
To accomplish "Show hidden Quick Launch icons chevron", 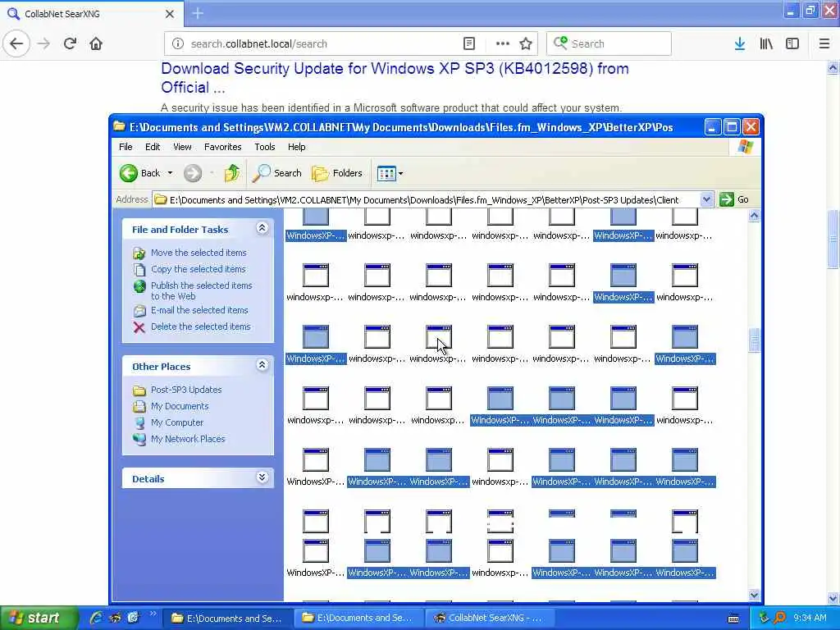I will (153, 614).
